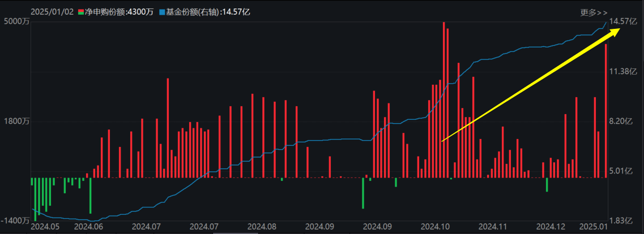This screenshot has width=644, height=234.
Task: Click the red-green 净申购份额 legend swatch
Action: coord(81,12)
